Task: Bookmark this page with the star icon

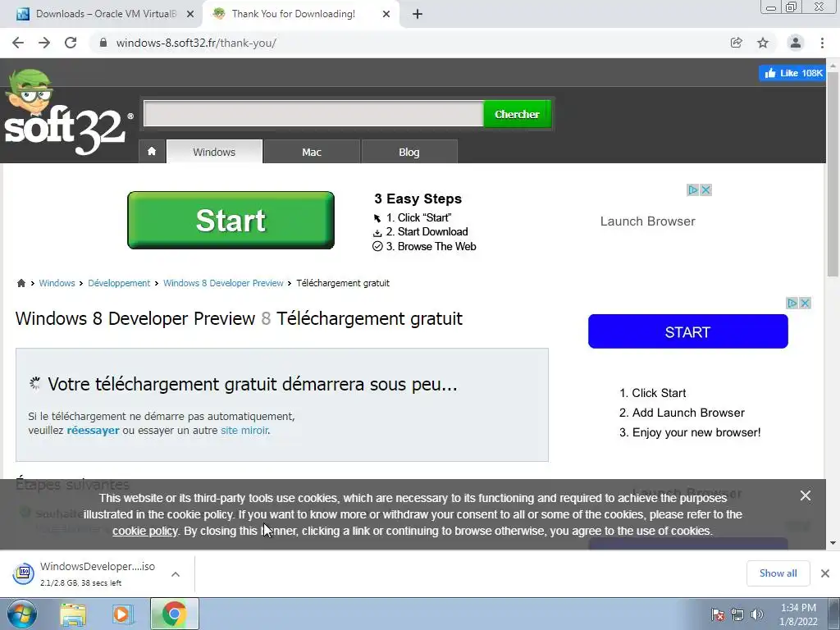Action: tap(763, 43)
